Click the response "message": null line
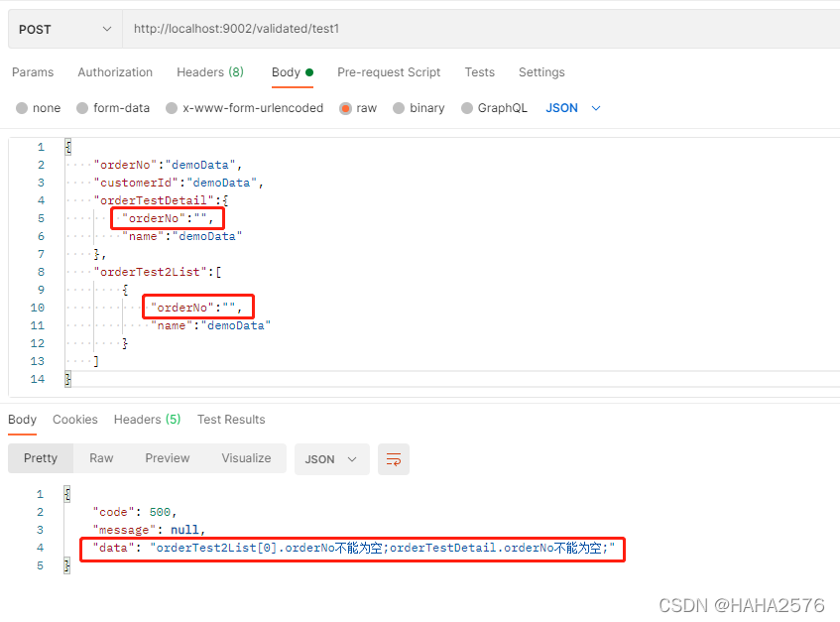The image size is (840, 622). click(149, 530)
